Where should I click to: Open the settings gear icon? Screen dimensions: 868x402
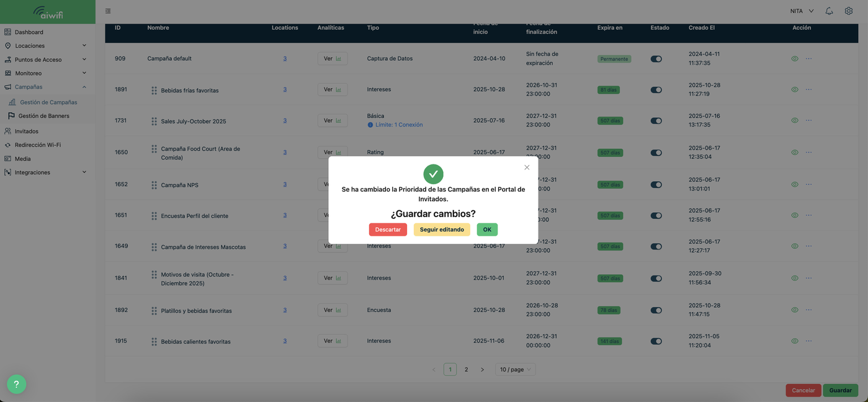(x=848, y=11)
